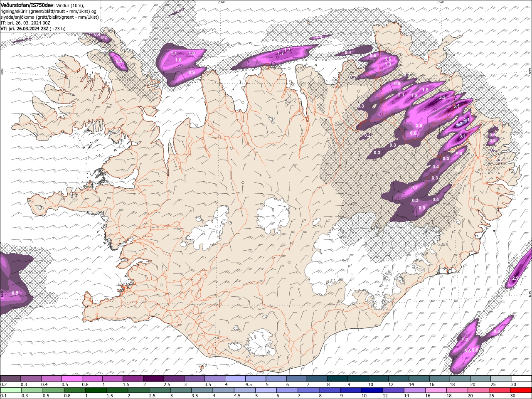Pick the snow legend swatch between 18 and 20
The height and width of the screenshot is (399, 532).
460,379
